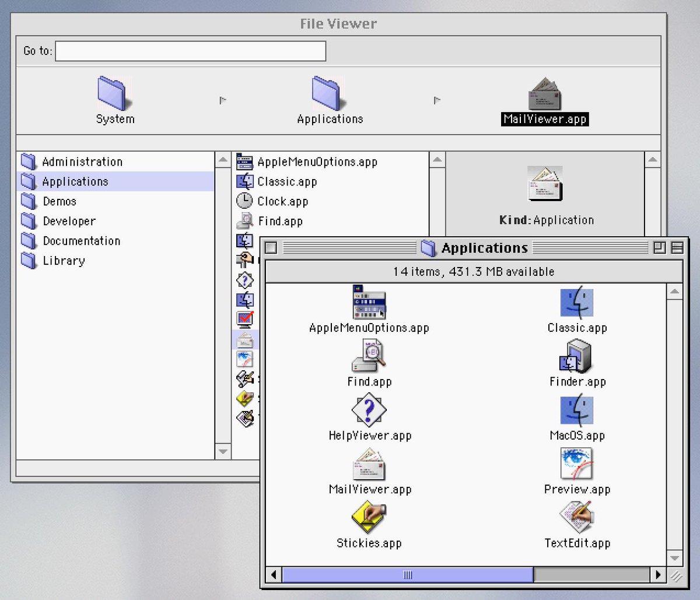
Task: Click the up arrow of File Viewer right column scrollbar
Action: pos(653,160)
